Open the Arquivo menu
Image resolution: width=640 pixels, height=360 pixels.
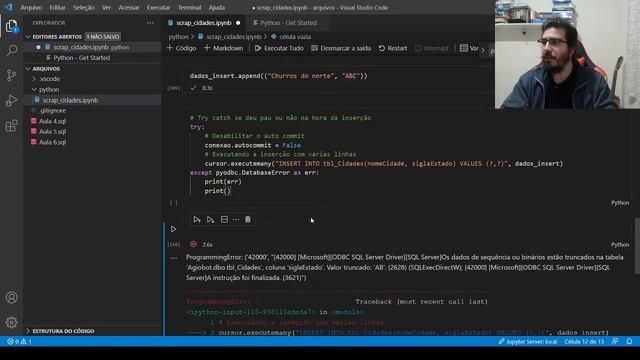coord(31,7)
